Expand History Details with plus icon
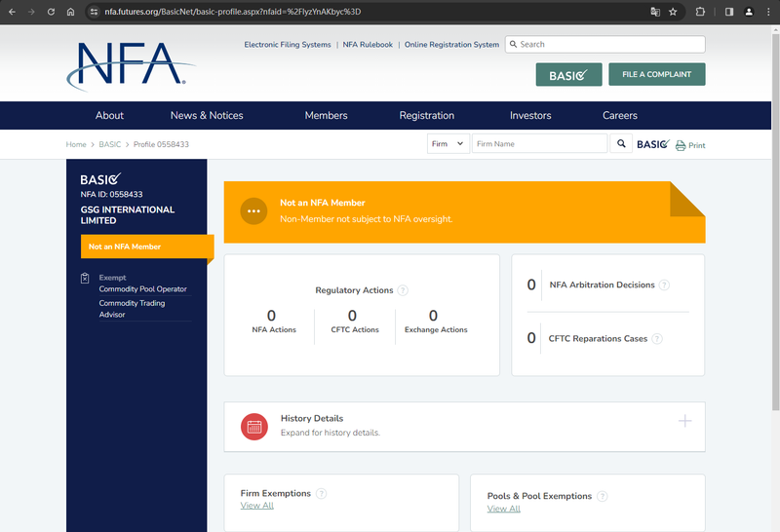 pyautogui.click(x=684, y=421)
